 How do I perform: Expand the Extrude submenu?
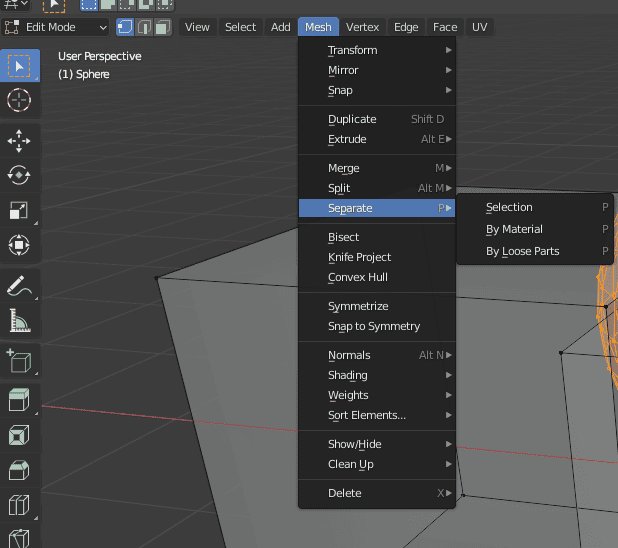pos(377,139)
